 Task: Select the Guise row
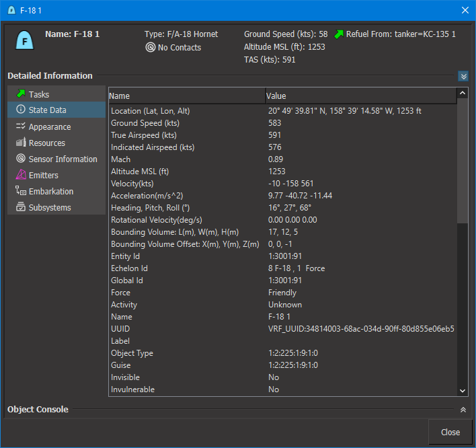click(282, 365)
